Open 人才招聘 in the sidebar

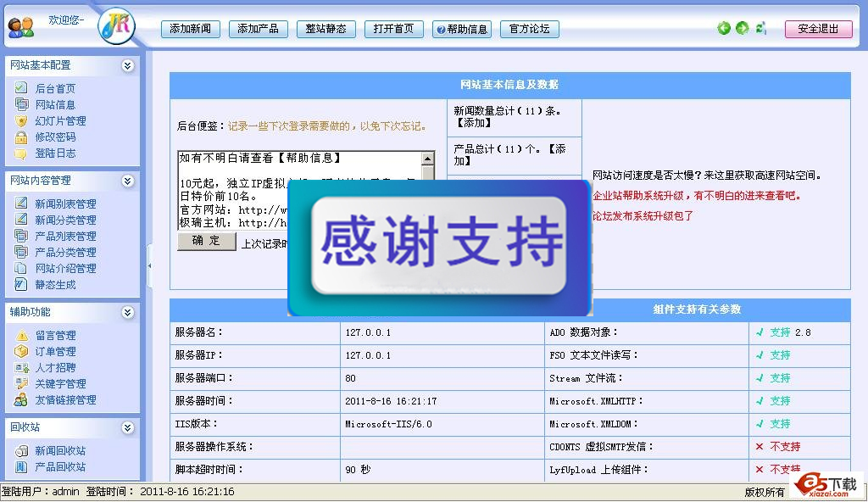(x=55, y=367)
